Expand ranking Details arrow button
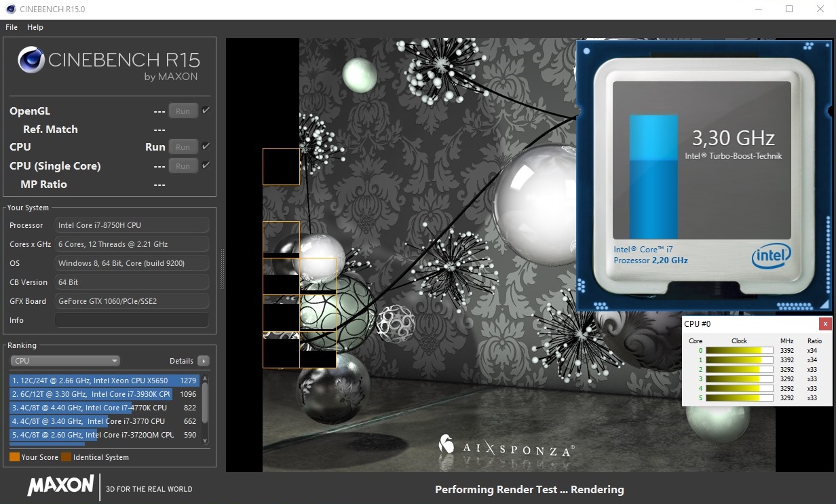 pyautogui.click(x=203, y=361)
